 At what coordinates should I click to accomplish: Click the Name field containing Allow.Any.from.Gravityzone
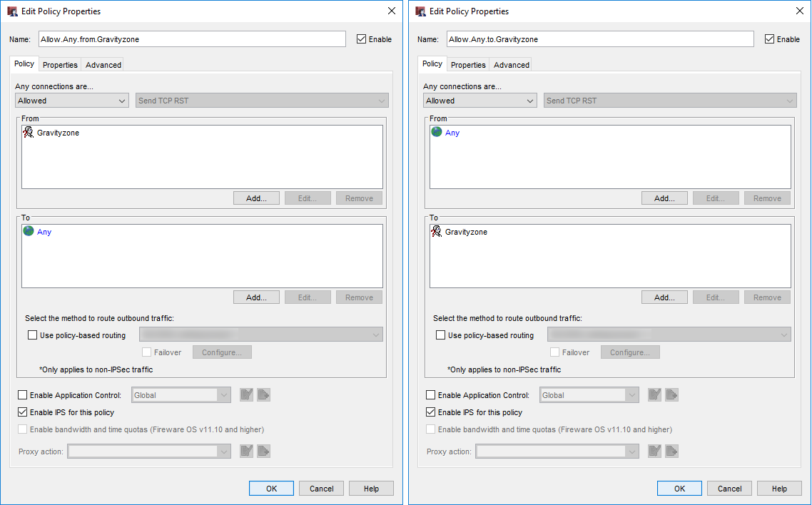point(191,39)
